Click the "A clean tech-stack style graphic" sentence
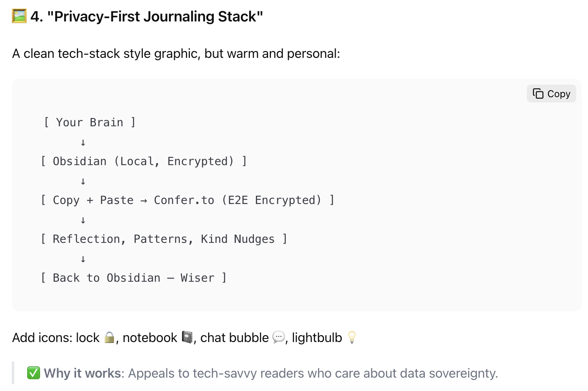The width and height of the screenshot is (588, 391). pos(176,53)
